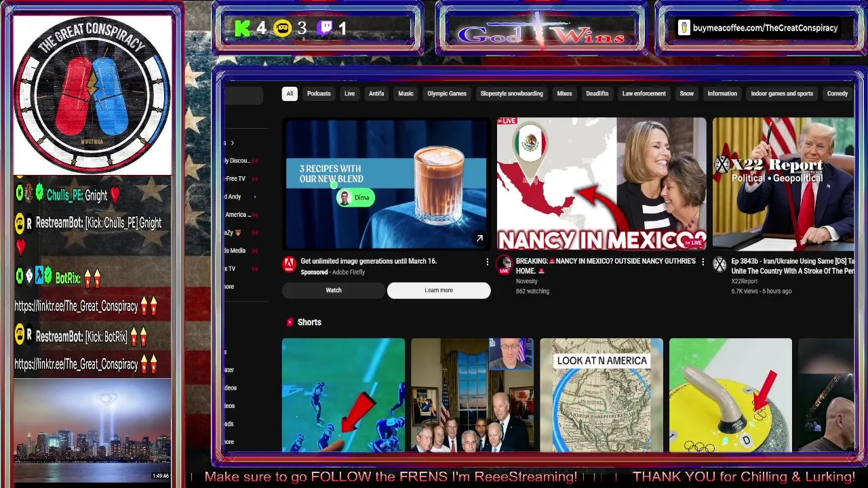Click '862 watching' under Novesity video

[532, 291]
